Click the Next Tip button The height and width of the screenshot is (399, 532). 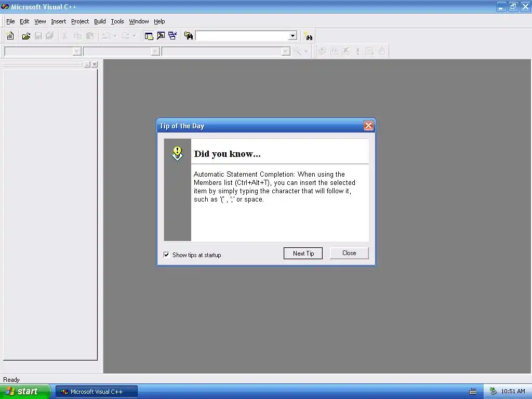point(303,254)
